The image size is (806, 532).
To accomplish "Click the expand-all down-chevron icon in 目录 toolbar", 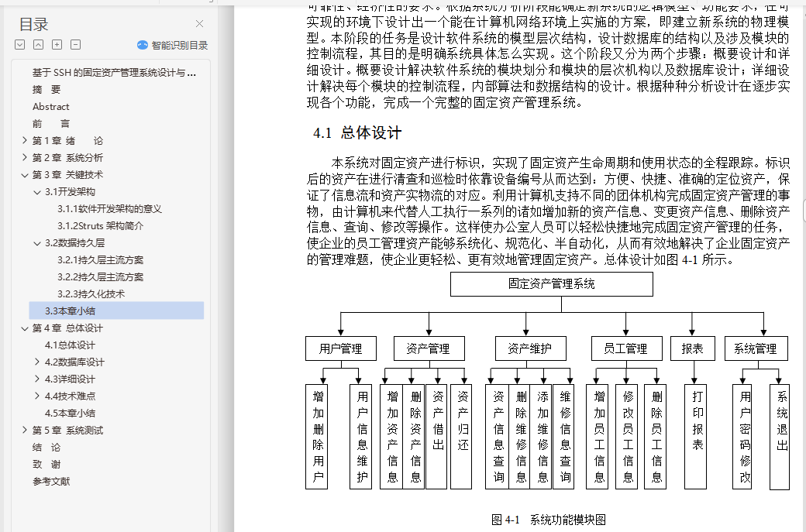I will coord(19,45).
